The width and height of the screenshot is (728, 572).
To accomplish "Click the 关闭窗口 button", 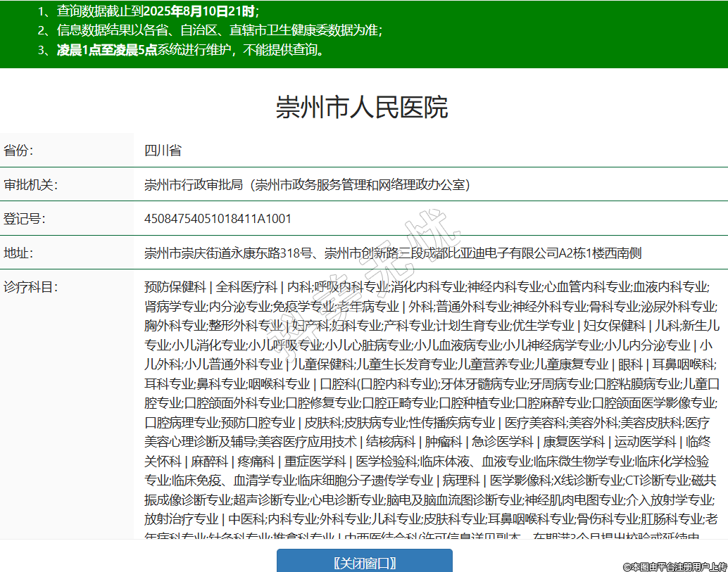I will click(x=364, y=562).
